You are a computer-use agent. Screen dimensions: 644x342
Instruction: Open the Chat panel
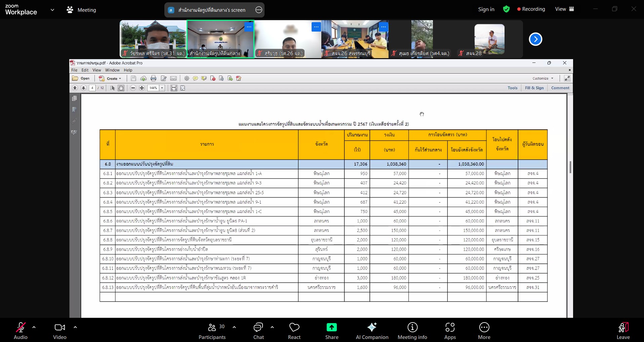(258, 331)
